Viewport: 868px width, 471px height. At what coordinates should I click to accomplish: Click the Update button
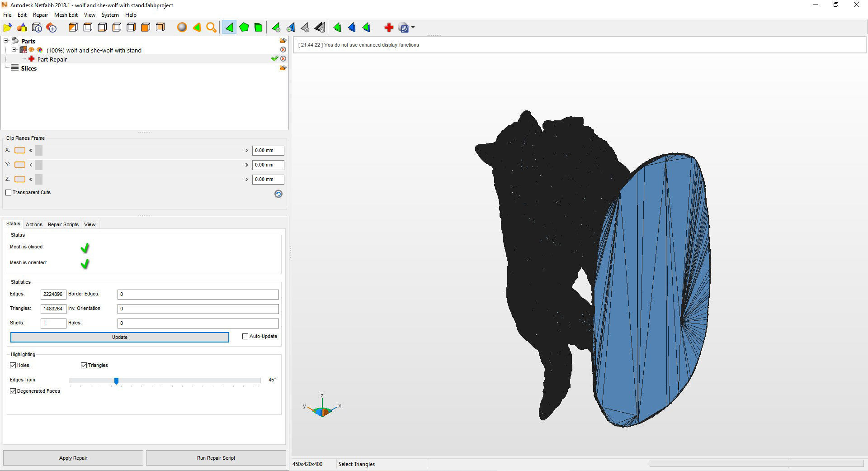click(x=120, y=337)
